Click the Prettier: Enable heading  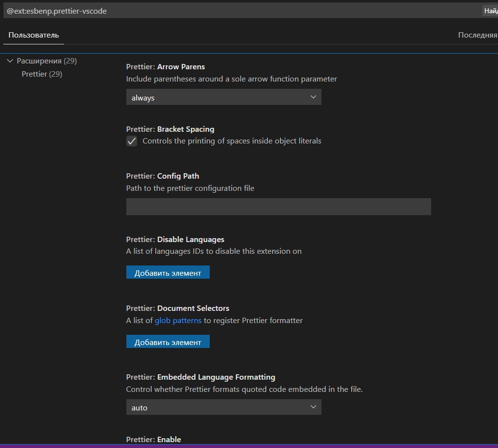coord(154,439)
